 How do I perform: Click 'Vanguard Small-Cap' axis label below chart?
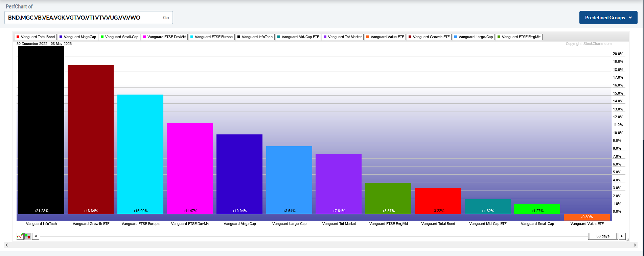point(537,224)
